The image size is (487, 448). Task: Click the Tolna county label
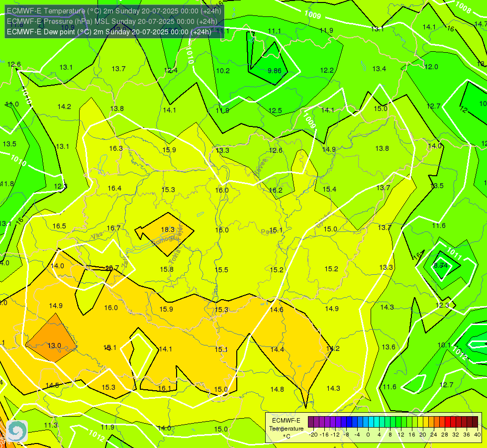tap(175, 256)
